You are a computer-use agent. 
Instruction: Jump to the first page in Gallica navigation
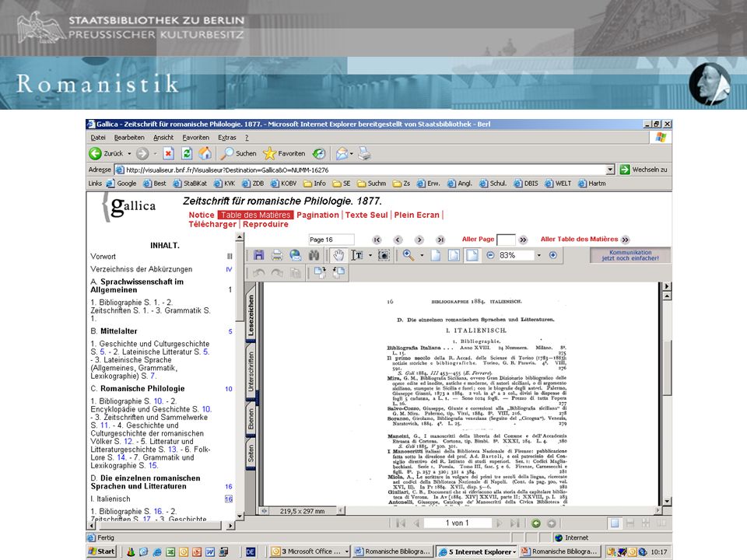(377, 240)
